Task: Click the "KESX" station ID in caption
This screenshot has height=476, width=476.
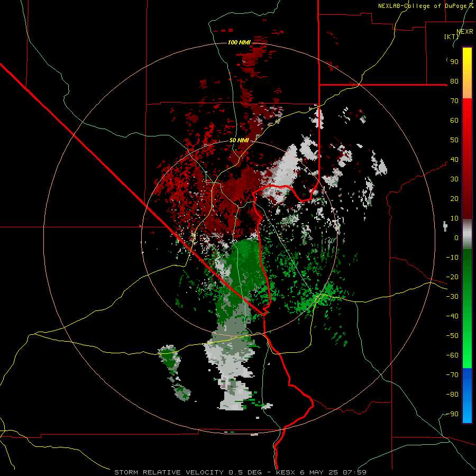Action: click(x=286, y=472)
